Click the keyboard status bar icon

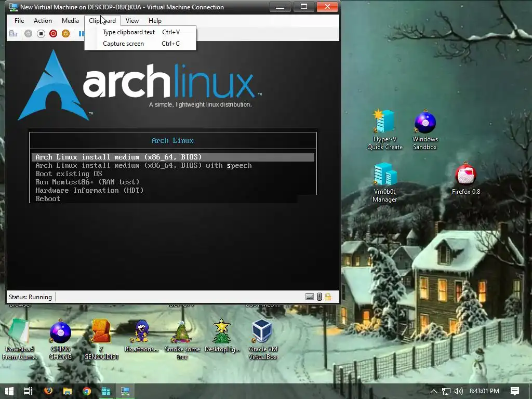(x=310, y=297)
